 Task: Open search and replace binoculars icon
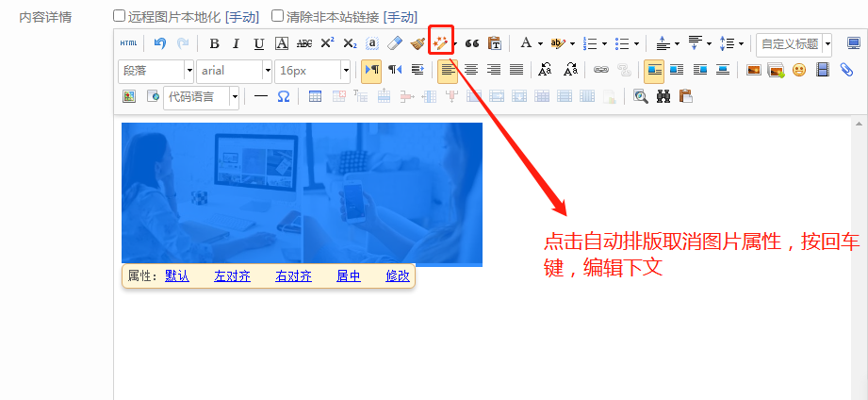pos(663,96)
